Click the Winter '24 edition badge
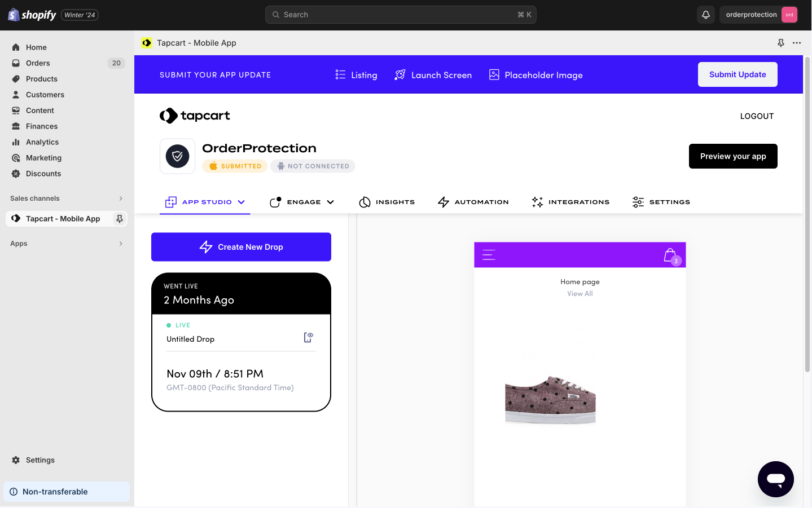The image size is (812, 508). pyautogui.click(x=80, y=15)
